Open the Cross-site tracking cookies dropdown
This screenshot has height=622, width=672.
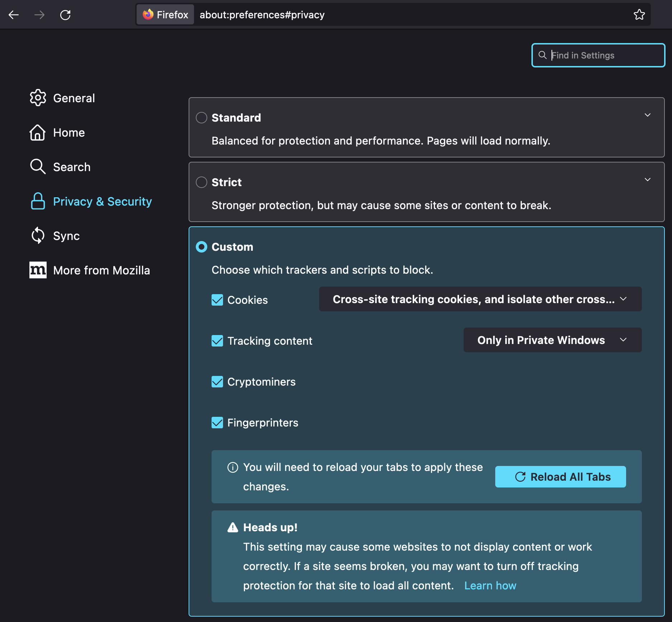click(480, 299)
